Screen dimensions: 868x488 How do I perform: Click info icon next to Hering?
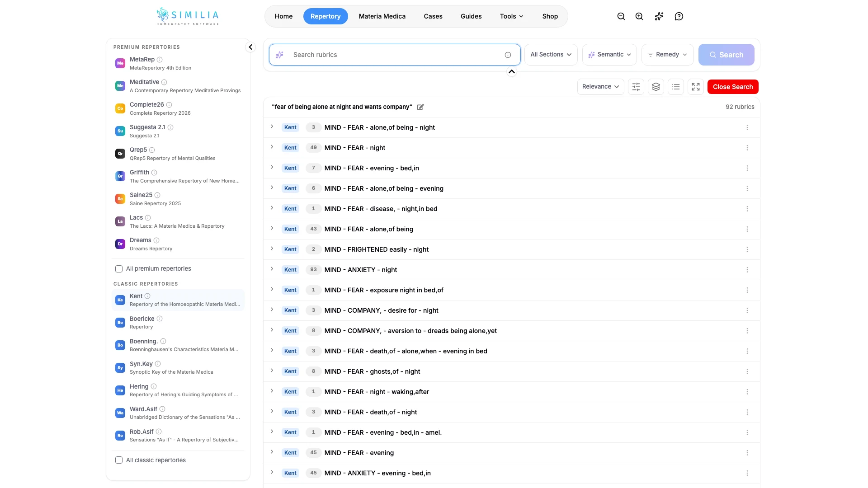tap(154, 386)
